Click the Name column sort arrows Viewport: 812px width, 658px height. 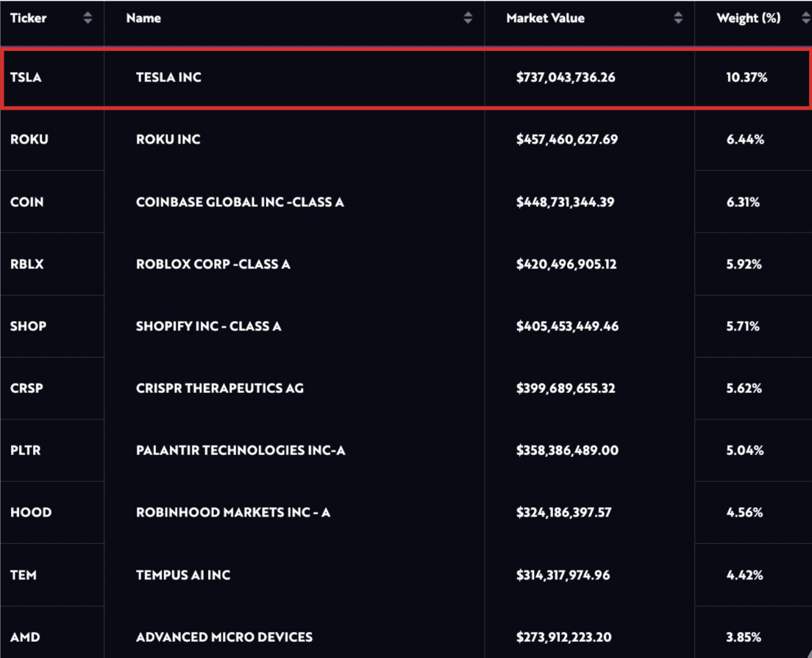click(468, 18)
